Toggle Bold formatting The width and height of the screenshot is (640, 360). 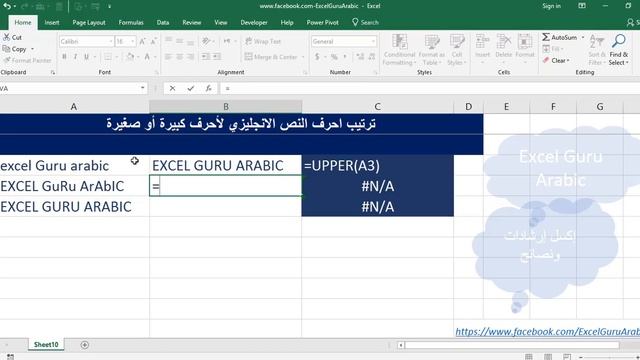pos(64,57)
